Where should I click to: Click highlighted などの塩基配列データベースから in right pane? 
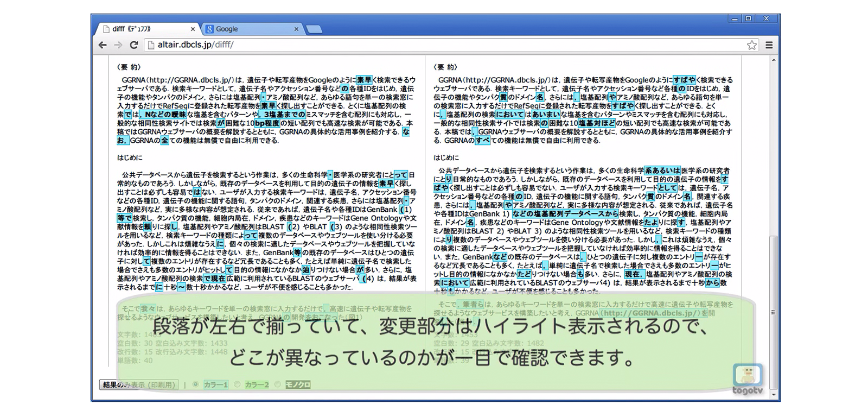(565, 214)
